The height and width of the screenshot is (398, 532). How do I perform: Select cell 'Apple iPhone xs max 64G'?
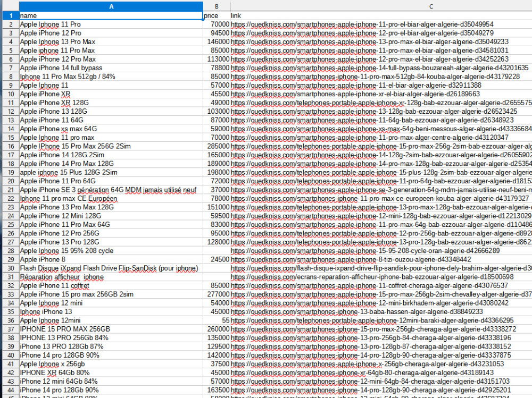pos(111,129)
